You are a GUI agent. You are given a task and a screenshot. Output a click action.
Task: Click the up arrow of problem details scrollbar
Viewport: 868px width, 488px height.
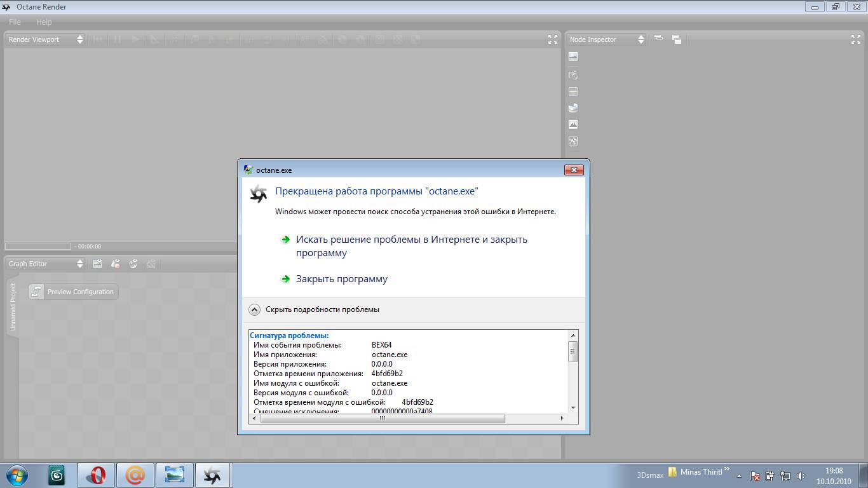pyautogui.click(x=573, y=335)
